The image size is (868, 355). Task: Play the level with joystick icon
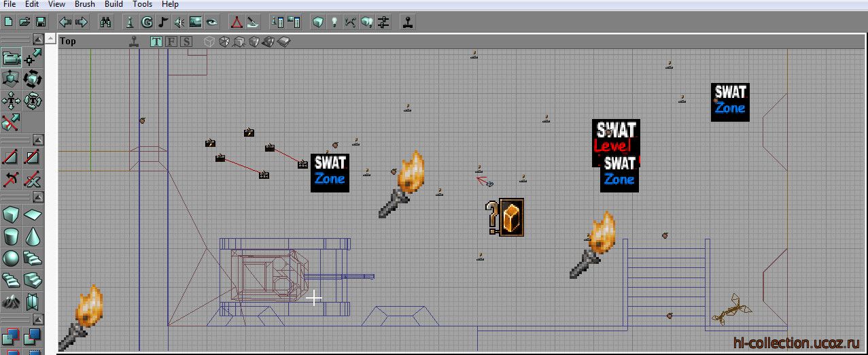pos(408,22)
